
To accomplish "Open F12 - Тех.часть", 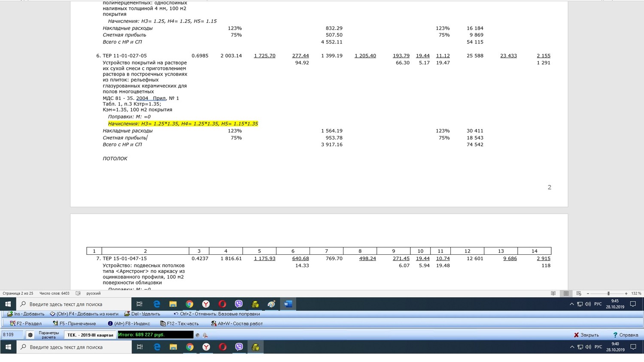I will 179,323.
